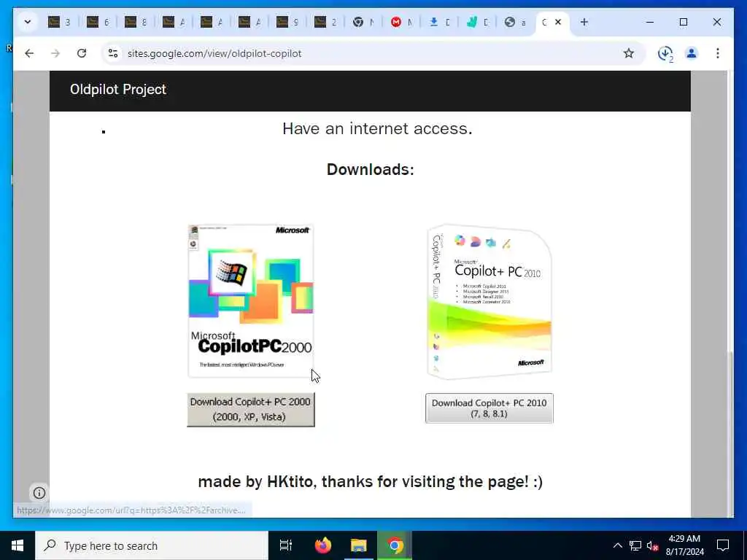Viewport: 747px width, 560px height.
Task: Click the address bar URL
Action: tap(214, 53)
